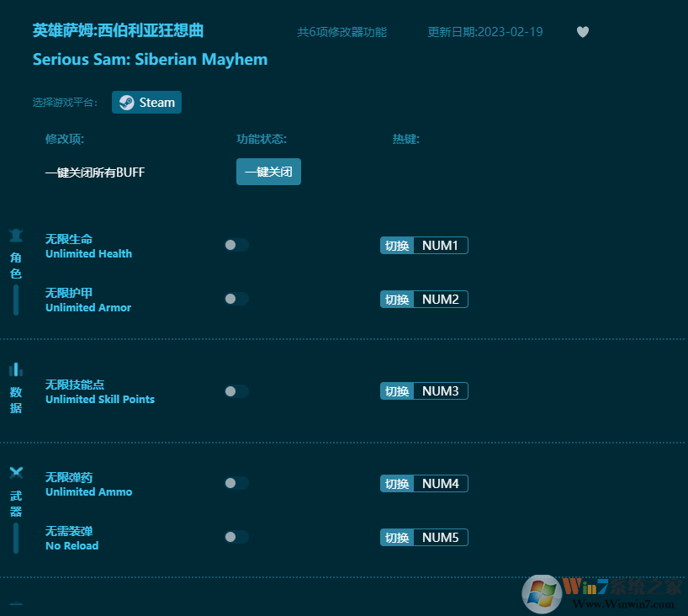Select the data bar-chart category icon
Screen dimensions: 688x616
click(16, 369)
